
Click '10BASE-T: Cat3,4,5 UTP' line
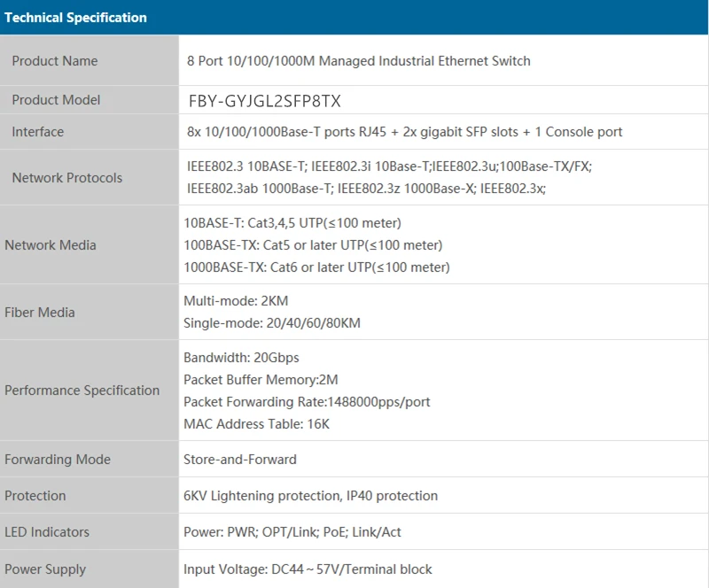pos(292,223)
